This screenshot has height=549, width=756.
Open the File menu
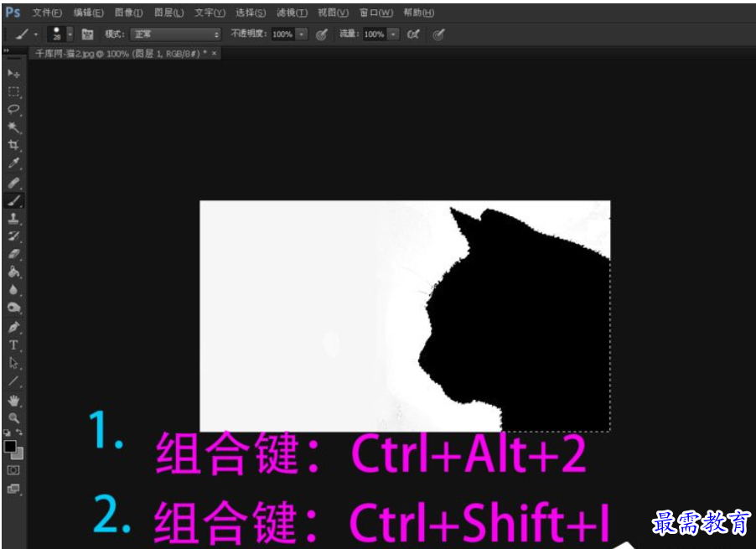coord(47,13)
